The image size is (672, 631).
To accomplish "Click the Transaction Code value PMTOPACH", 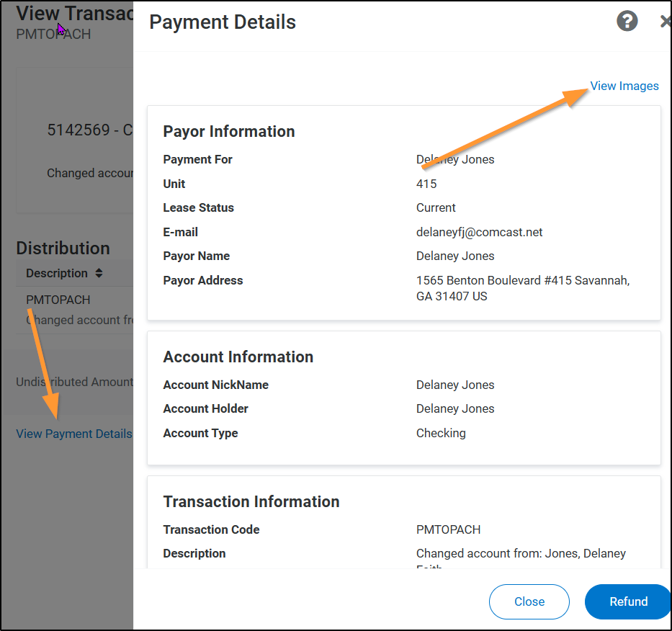I will coord(448,529).
